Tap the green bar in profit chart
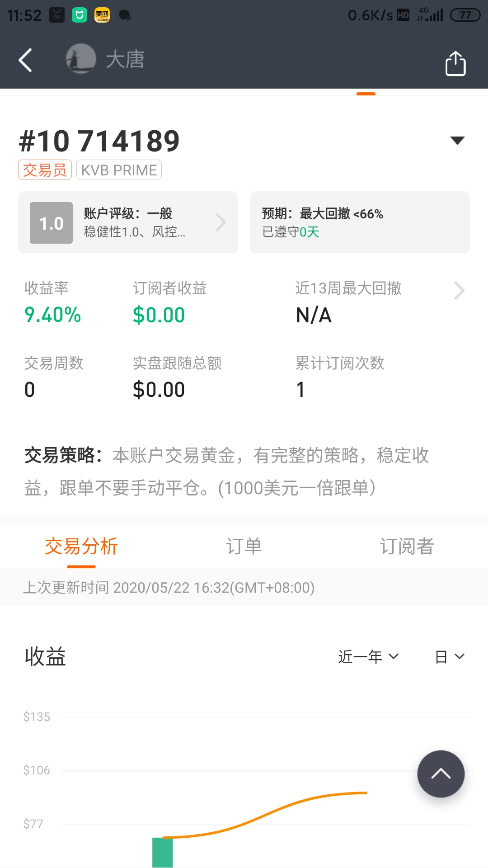 (x=163, y=853)
